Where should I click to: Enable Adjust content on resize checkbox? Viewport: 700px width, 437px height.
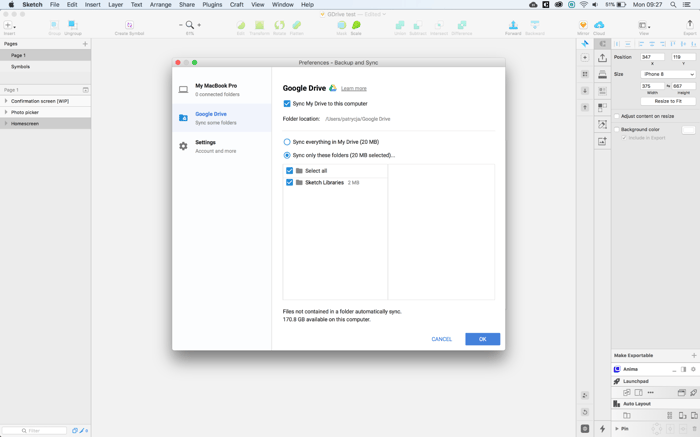[618, 116]
